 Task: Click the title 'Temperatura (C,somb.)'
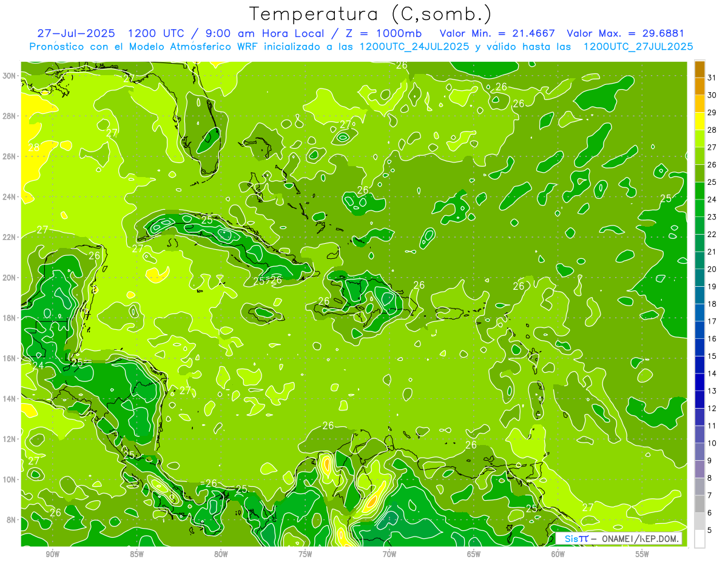(x=370, y=14)
